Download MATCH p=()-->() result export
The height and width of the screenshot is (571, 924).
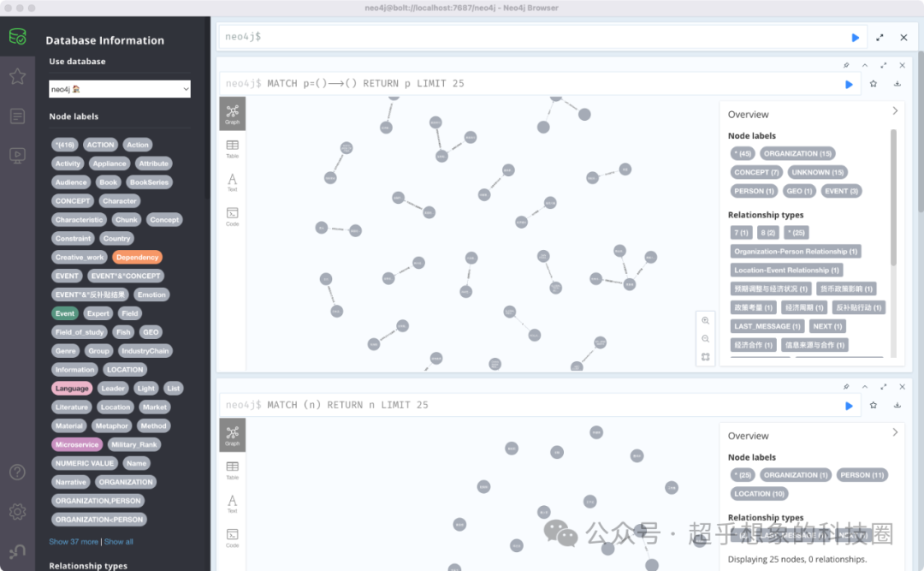(897, 84)
